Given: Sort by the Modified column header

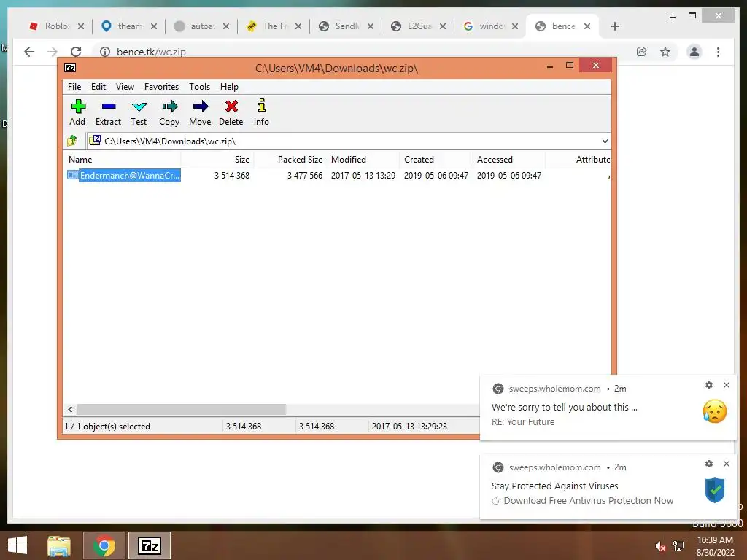Looking at the screenshot, I should point(363,160).
